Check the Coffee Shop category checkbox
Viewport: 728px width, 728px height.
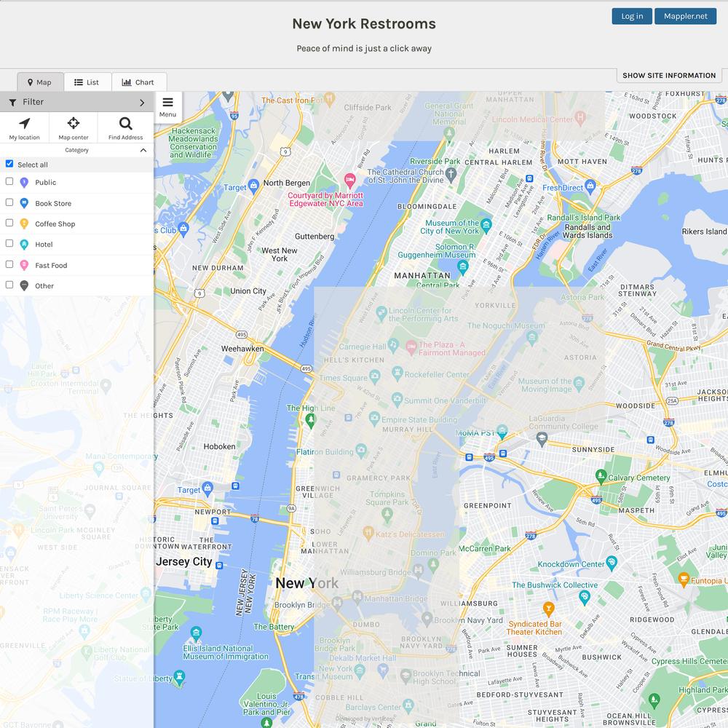pyautogui.click(x=9, y=222)
